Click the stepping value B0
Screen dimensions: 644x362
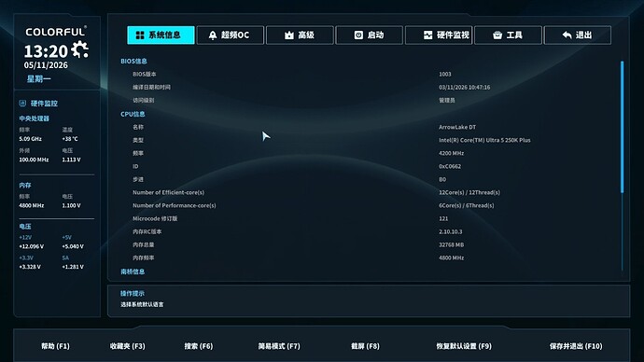442,180
